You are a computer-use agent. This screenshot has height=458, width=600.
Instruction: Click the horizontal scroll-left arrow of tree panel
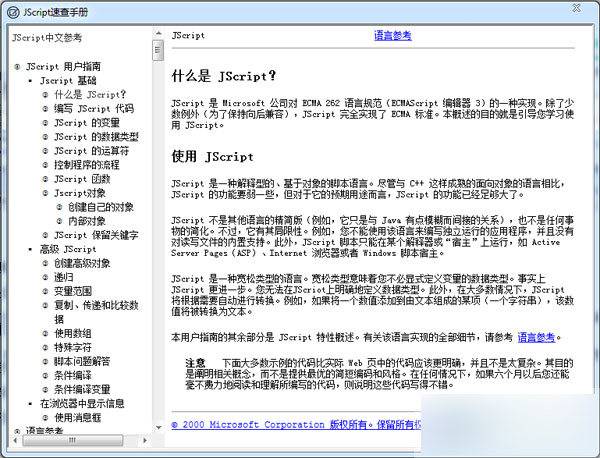pyautogui.click(x=15, y=440)
